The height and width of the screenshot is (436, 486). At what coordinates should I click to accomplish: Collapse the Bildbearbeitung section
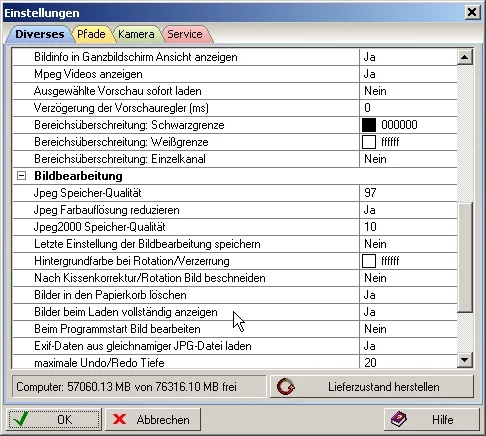(x=21, y=176)
